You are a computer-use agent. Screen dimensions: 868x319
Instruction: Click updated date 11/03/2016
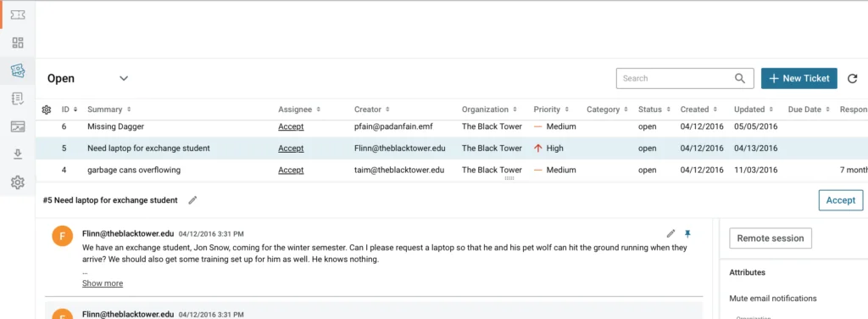tap(755, 170)
